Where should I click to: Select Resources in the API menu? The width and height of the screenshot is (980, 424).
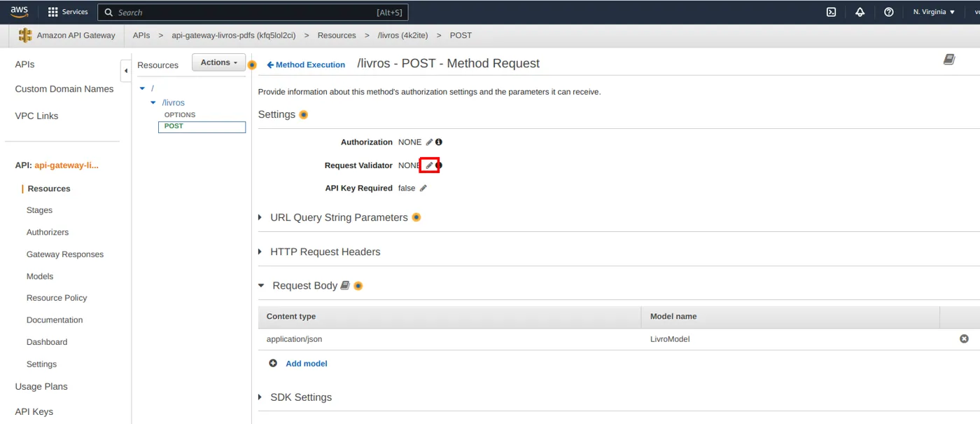tap(49, 189)
